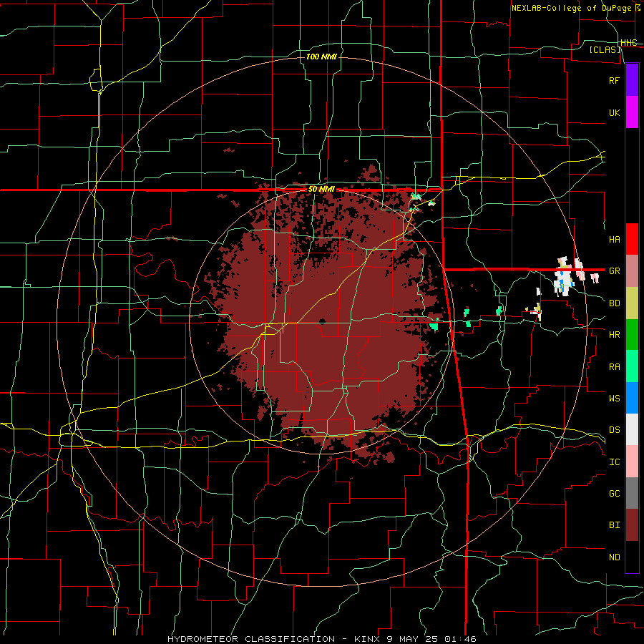The height and width of the screenshot is (644, 644).
Task: Click the 'HR' legend label
Action: tap(614, 335)
